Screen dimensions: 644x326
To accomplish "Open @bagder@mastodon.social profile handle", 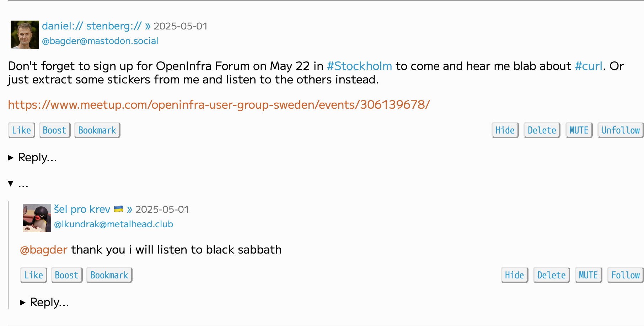I will (100, 41).
